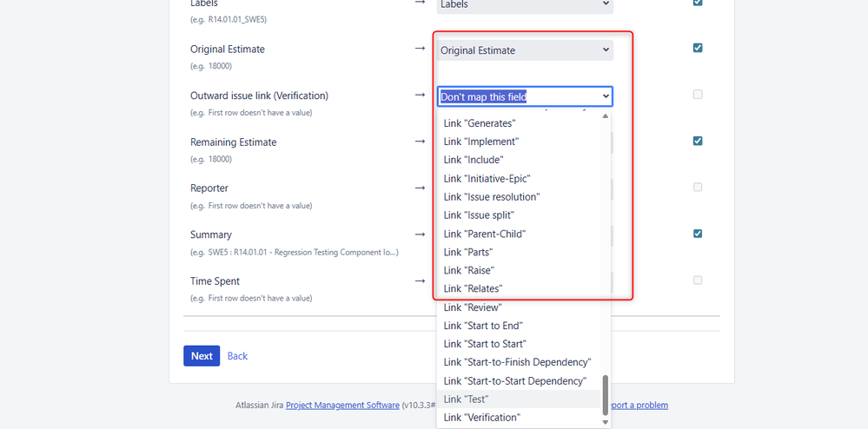The image size is (868, 429).
Task: Open the Original Estimate mapping dropdown
Action: point(525,50)
